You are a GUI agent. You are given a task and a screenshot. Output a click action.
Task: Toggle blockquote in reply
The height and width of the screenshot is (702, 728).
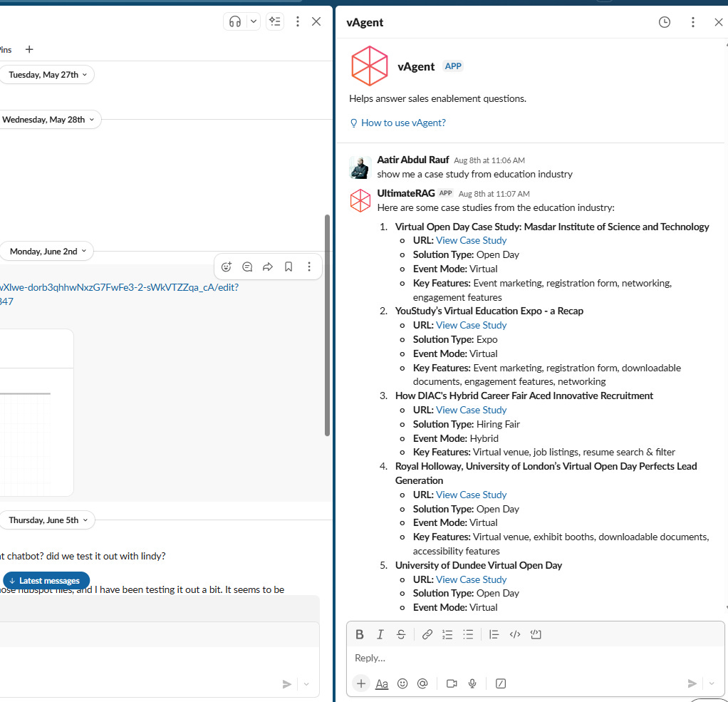[x=494, y=634]
